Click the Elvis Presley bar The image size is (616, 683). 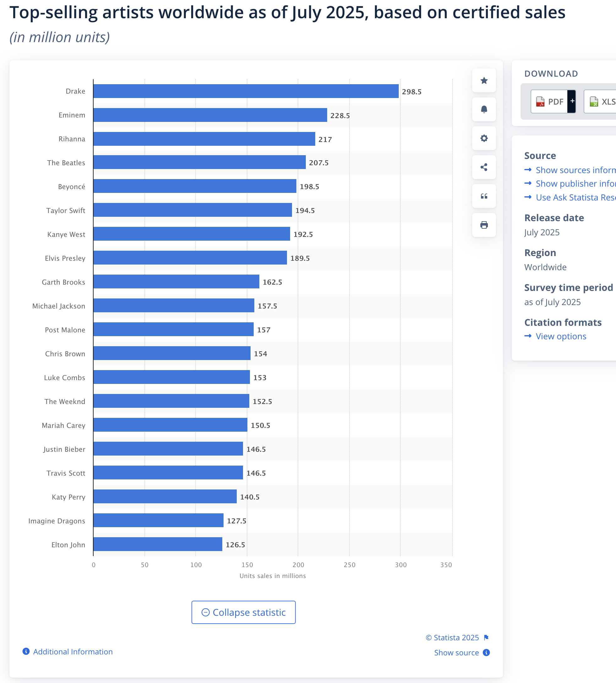point(190,258)
